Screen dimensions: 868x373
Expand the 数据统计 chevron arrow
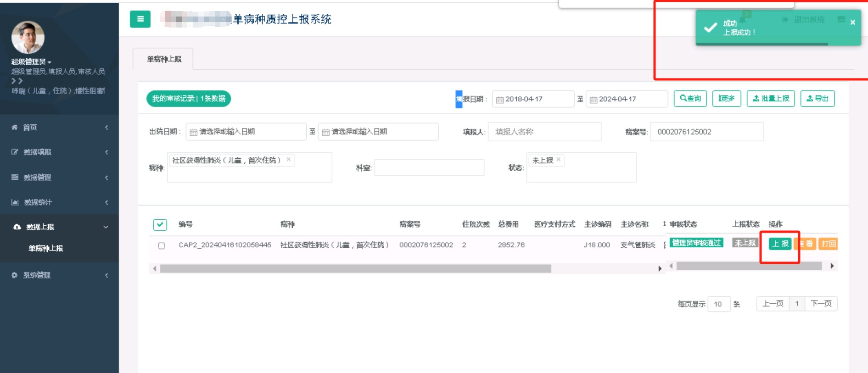click(106, 202)
